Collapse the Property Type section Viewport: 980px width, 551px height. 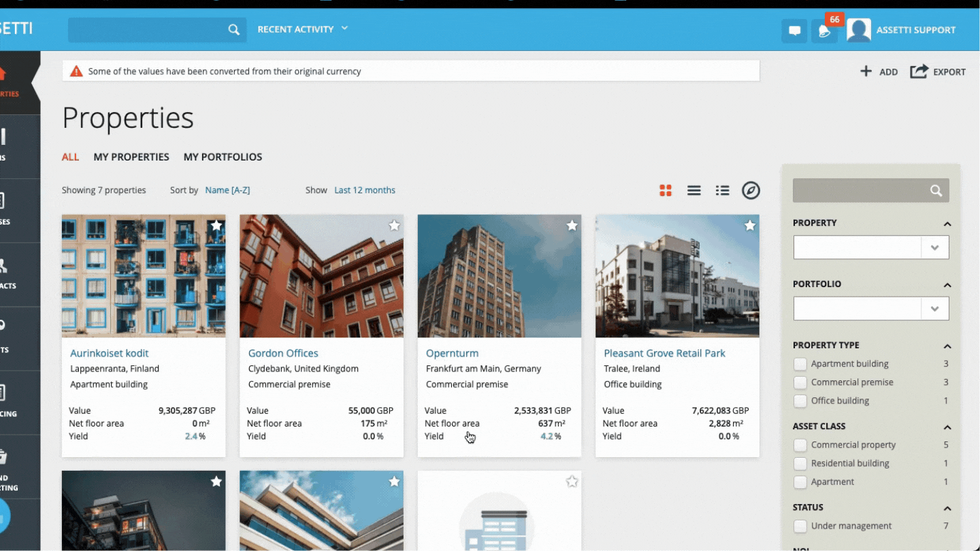coord(947,346)
